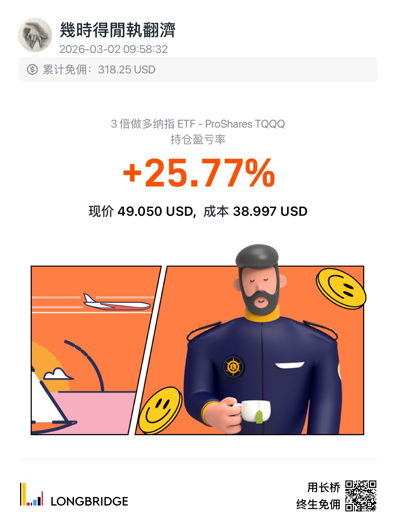Click the 累计免佣 318.25 USD banner

tap(198, 69)
